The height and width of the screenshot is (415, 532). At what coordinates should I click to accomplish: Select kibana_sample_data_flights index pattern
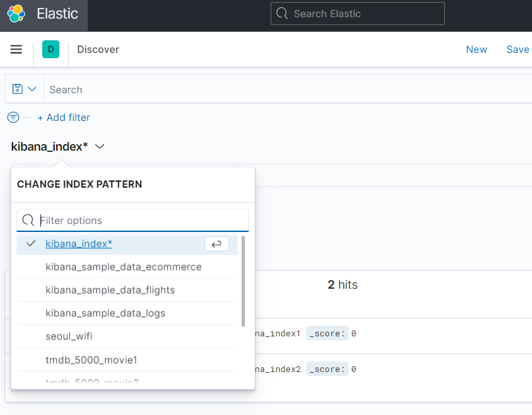point(127,290)
